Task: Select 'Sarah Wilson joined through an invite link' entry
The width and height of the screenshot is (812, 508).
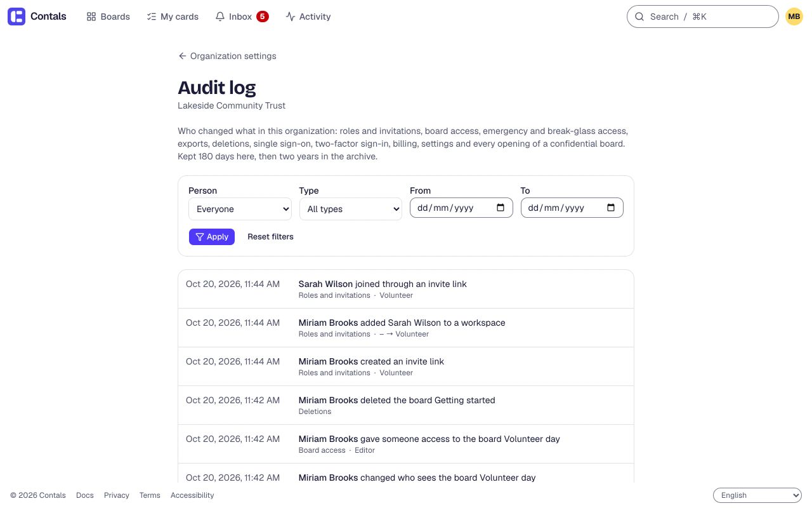Action: [x=406, y=289]
